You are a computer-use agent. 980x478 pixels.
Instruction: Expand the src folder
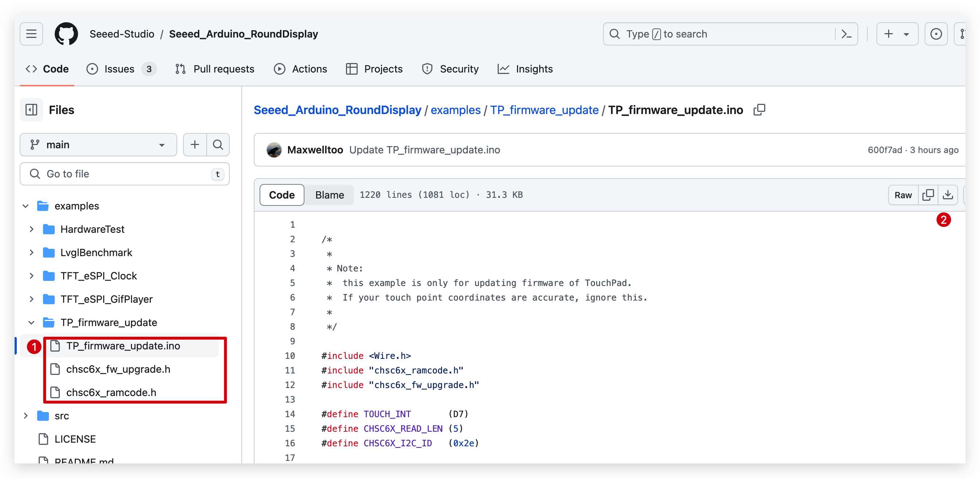[26, 416]
